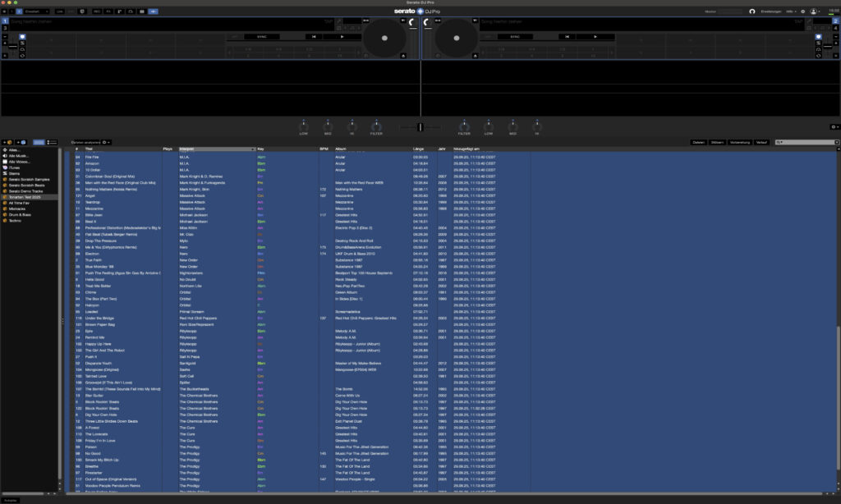
Task: Click the headphone cue icon in top bar
Action: point(752,11)
